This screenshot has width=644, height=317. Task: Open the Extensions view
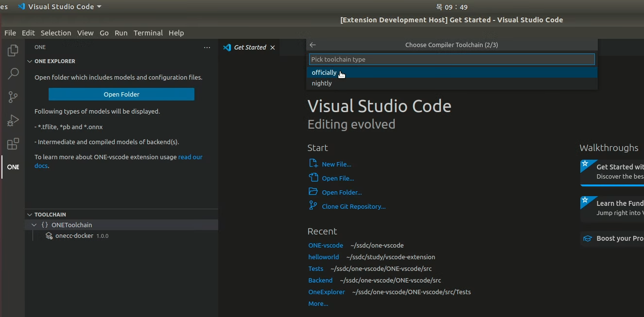point(13,144)
